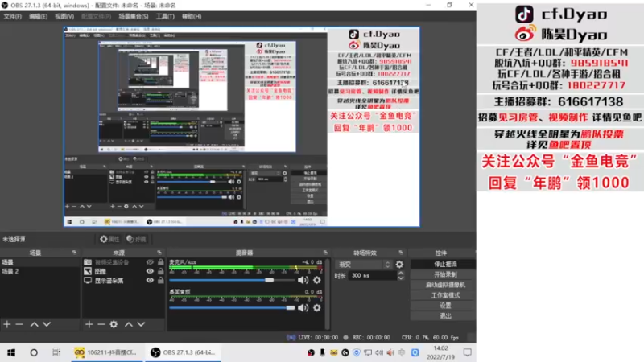Image resolution: width=644 pixels, height=362 pixels.
Task: Pop out the 来源 dock panel
Action: pos(159,253)
